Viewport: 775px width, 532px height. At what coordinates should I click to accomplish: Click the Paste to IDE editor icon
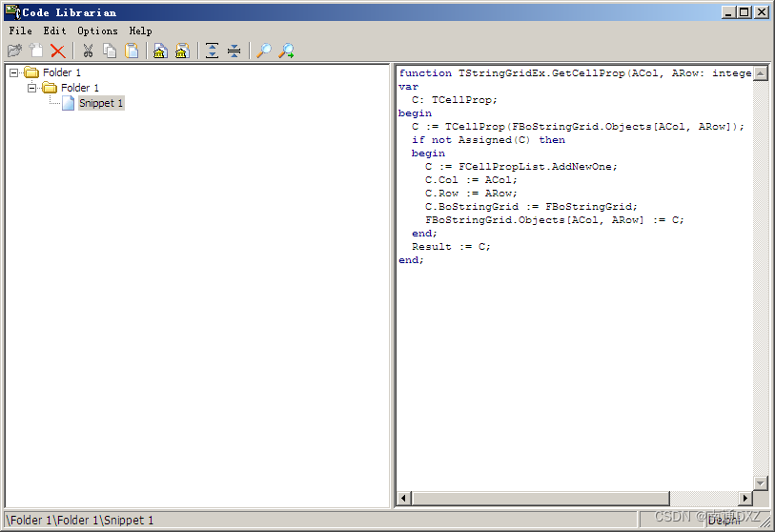click(x=182, y=51)
